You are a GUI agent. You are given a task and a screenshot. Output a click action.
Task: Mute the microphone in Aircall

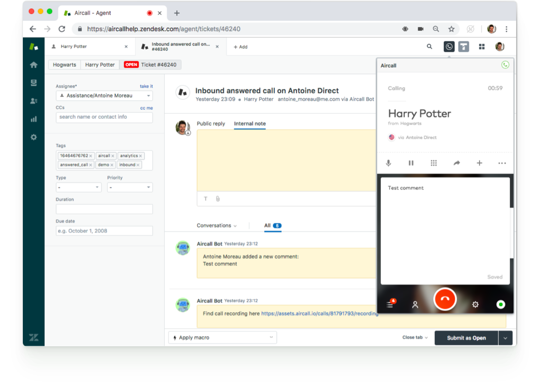click(x=388, y=163)
